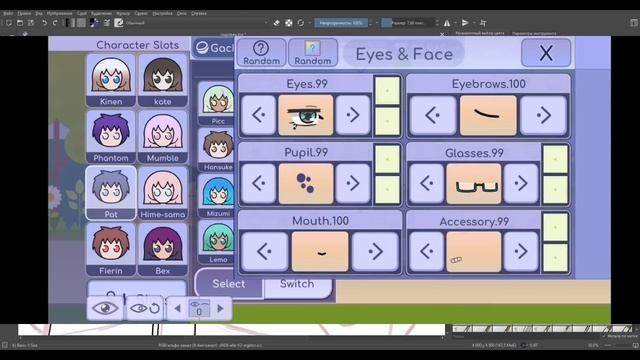
Task: Close the Eyes & Face panel with X
Action: tap(546, 53)
